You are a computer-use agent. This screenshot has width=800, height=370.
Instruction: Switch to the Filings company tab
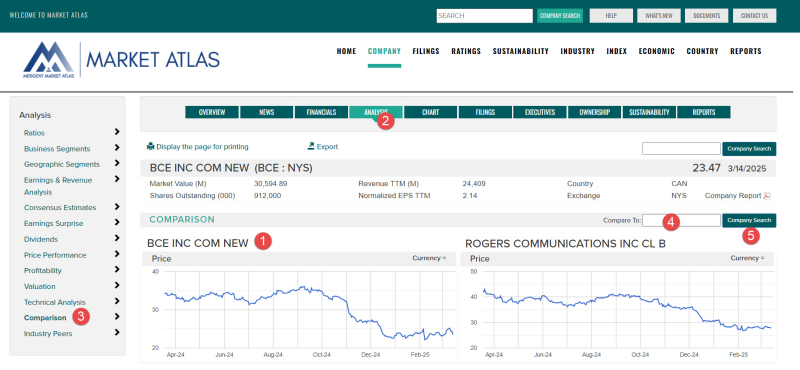click(x=485, y=112)
